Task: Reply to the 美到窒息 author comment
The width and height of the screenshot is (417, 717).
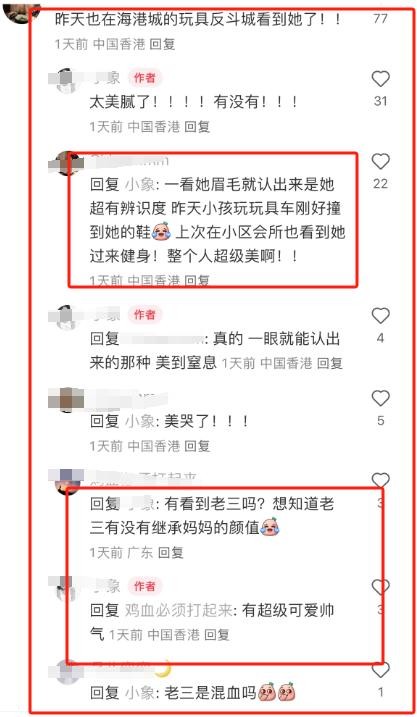Action: (330, 364)
